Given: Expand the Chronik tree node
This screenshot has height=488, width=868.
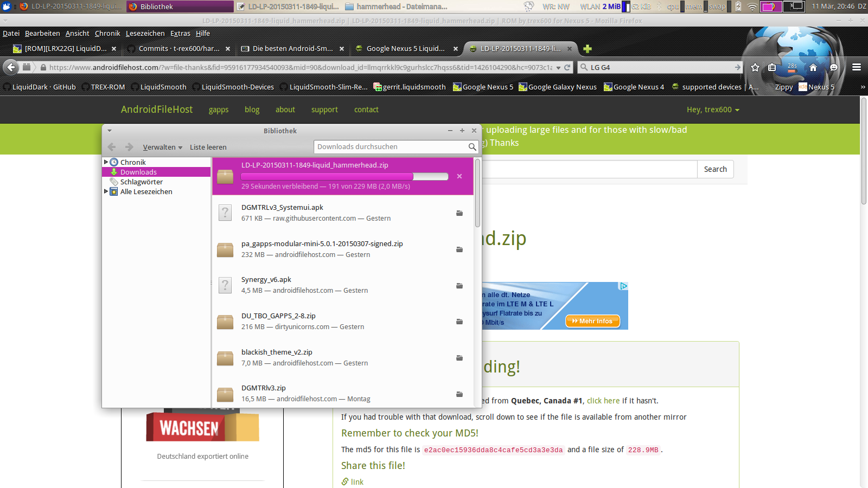Looking at the screenshot, I should coord(106,162).
